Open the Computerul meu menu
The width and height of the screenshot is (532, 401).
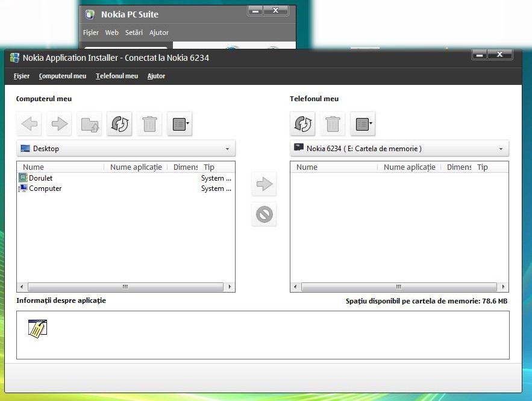click(63, 76)
